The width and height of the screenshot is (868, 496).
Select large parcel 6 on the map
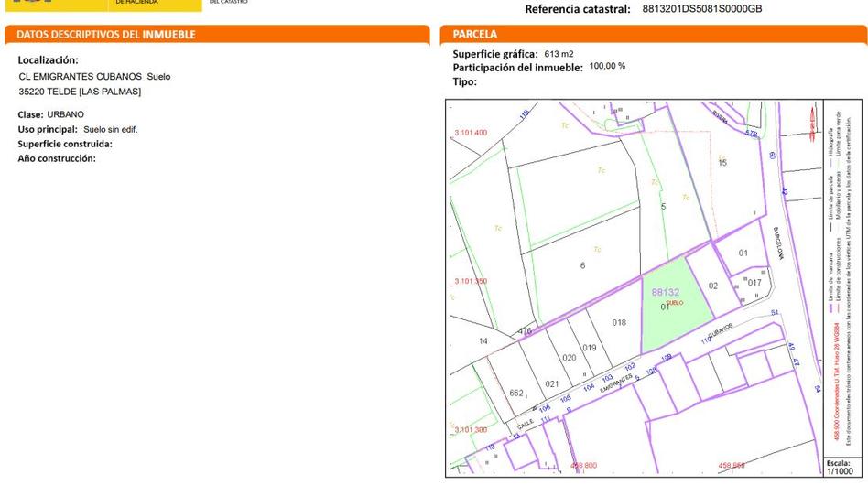582,265
